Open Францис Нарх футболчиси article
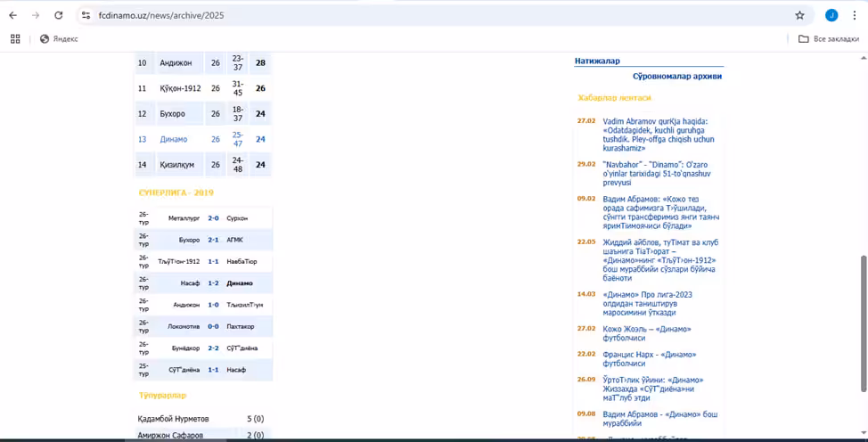 [650, 359]
